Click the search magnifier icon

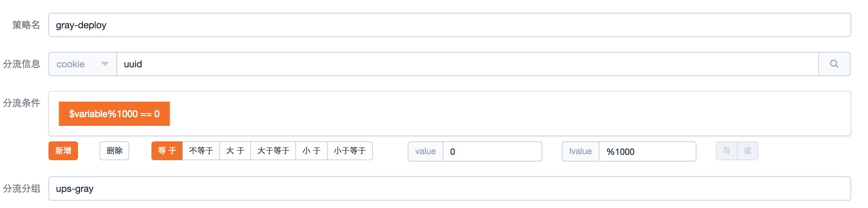[x=835, y=64]
